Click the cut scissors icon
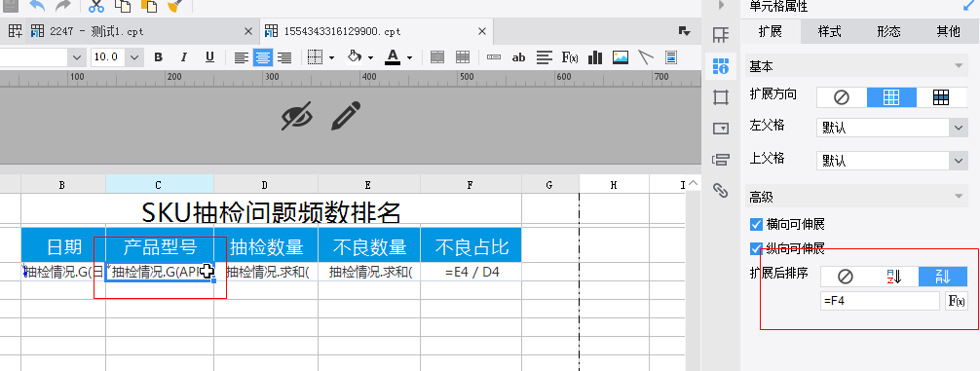Image resolution: width=980 pixels, height=371 pixels. coord(95,6)
